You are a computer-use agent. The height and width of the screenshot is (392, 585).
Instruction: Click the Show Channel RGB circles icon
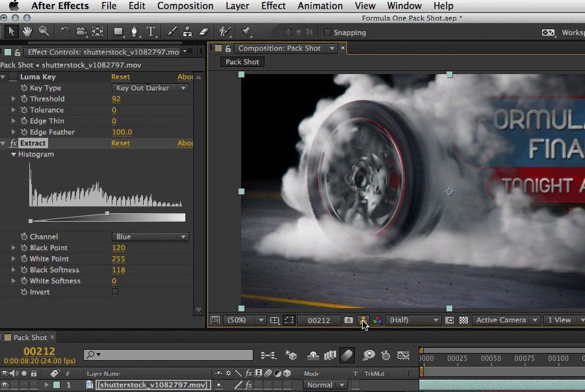point(377,320)
